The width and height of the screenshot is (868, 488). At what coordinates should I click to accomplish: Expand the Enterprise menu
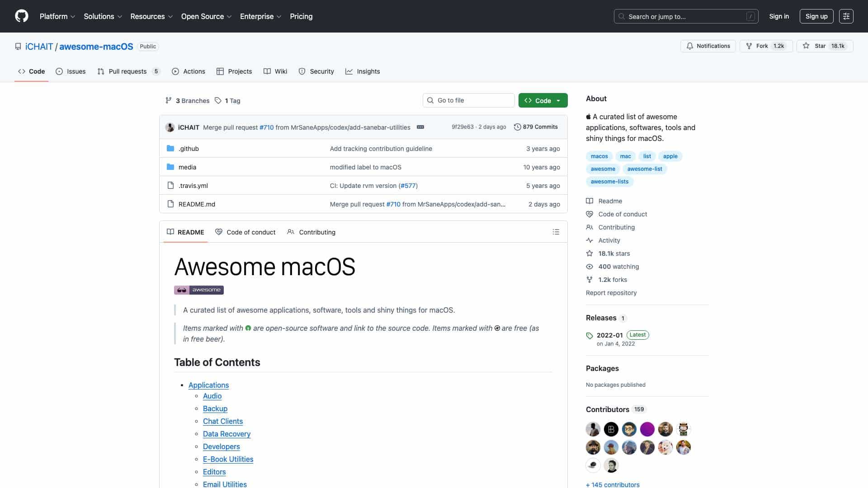260,16
